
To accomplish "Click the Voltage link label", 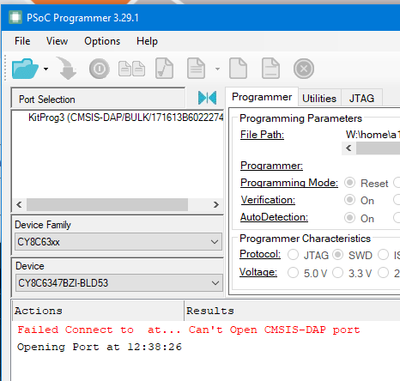I will pyautogui.click(x=258, y=272).
